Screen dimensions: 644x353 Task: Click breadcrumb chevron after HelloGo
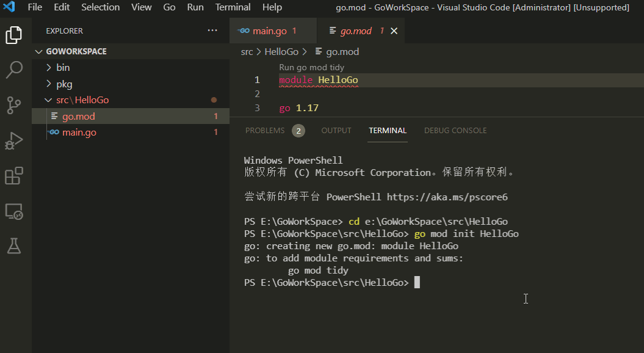pyautogui.click(x=305, y=51)
